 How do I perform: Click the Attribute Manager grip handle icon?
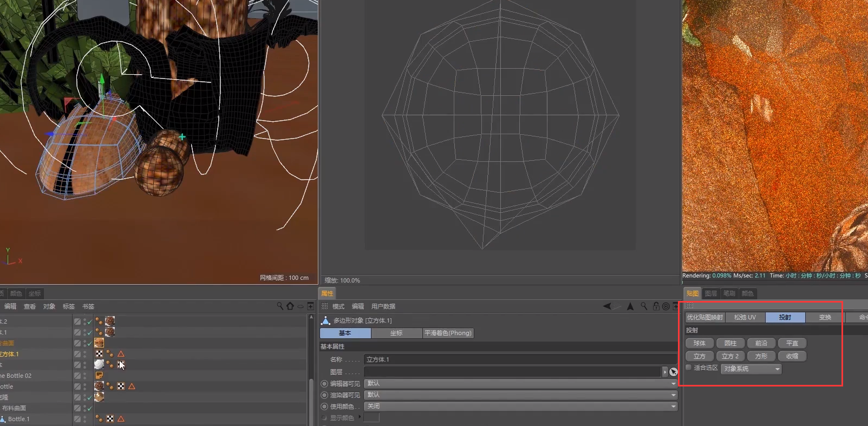coord(325,306)
